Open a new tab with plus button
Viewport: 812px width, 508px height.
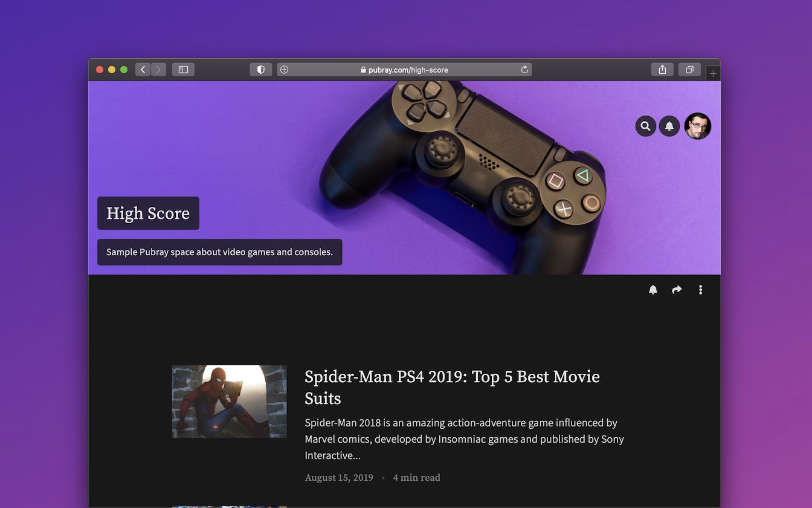click(713, 73)
